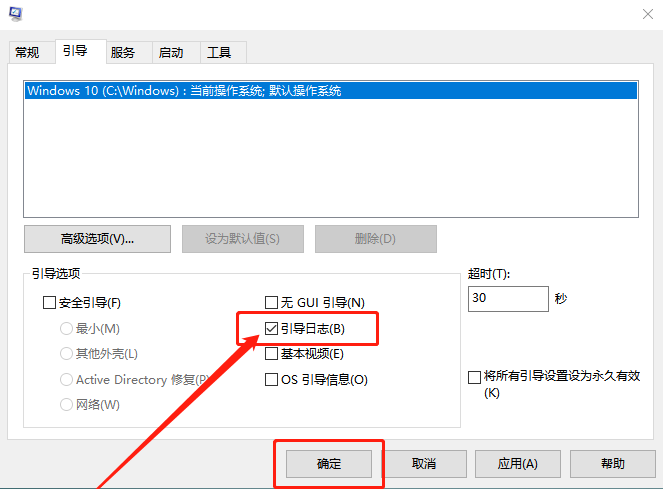Click the window icon in title bar
Screen dimensions: 663x489
point(14,13)
